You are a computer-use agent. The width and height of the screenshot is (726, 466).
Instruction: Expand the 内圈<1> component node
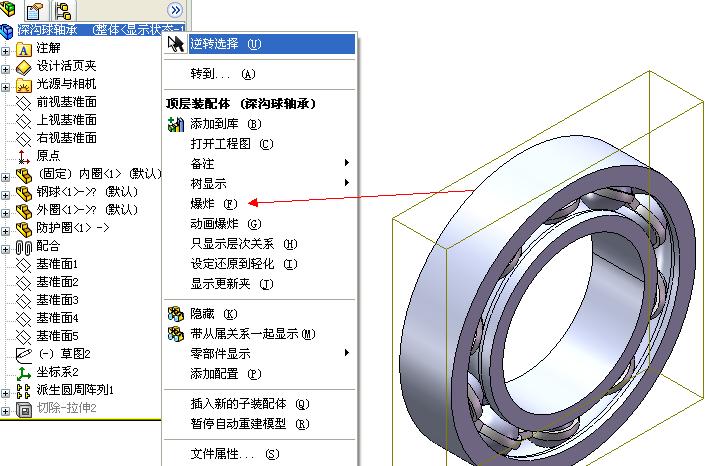(5, 177)
